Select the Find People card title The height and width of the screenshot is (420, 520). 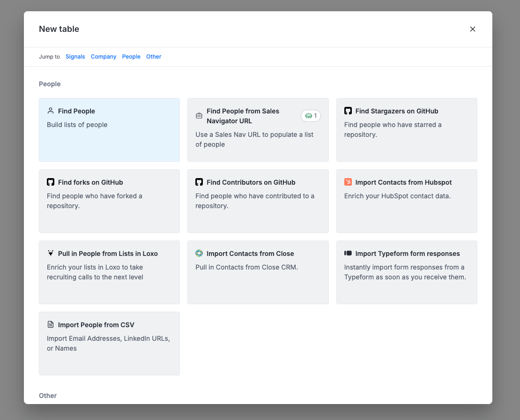point(77,111)
